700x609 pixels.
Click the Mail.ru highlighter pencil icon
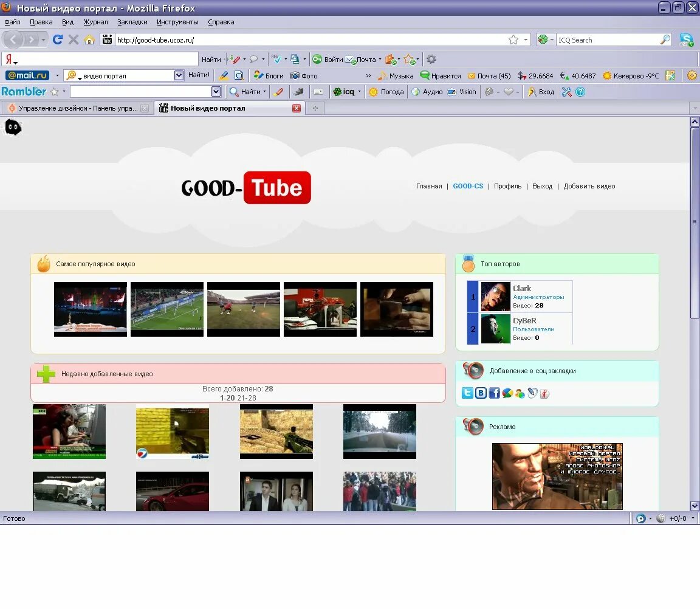tap(224, 75)
